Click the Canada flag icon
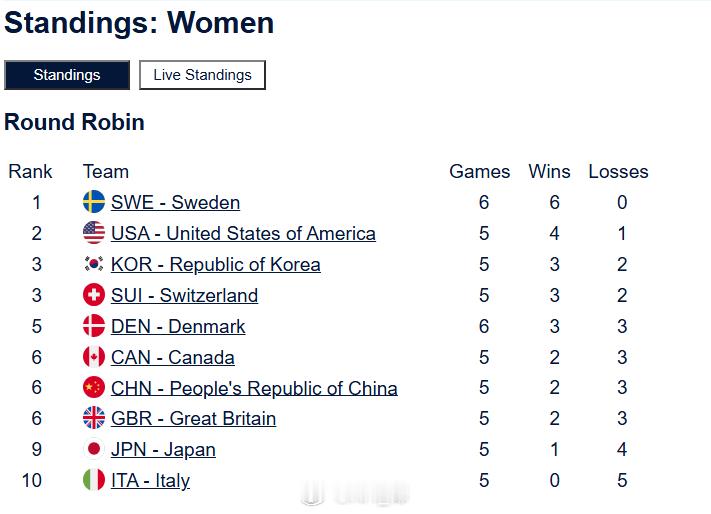Screen dimensions: 711x514 [94, 357]
